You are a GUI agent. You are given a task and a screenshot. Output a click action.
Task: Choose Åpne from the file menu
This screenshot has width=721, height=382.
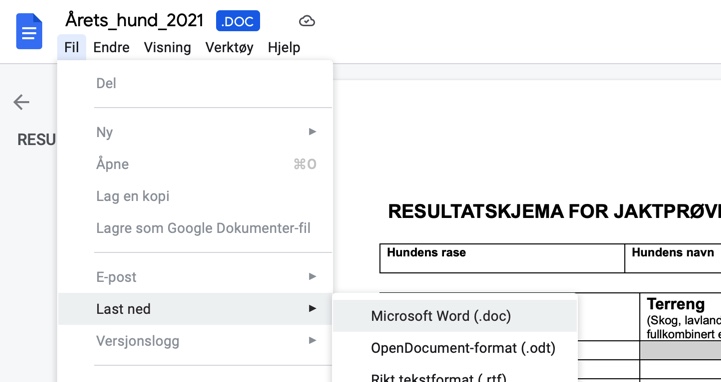(x=195, y=164)
